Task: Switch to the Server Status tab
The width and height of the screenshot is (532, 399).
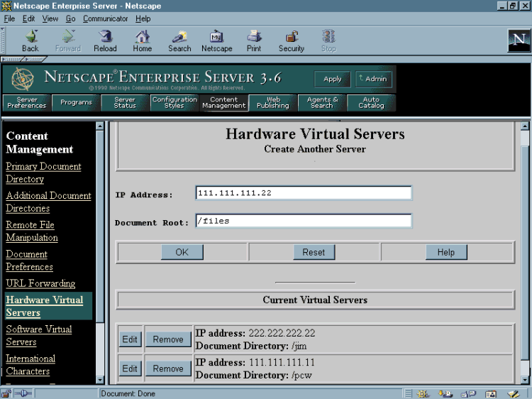Action: (x=125, y=102)
